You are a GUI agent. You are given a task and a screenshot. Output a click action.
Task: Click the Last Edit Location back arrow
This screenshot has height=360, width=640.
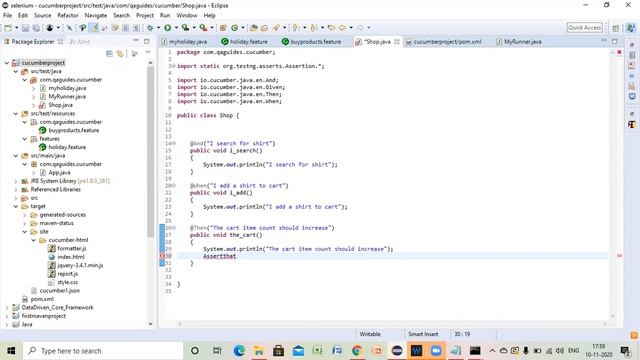tap(331, 28)
